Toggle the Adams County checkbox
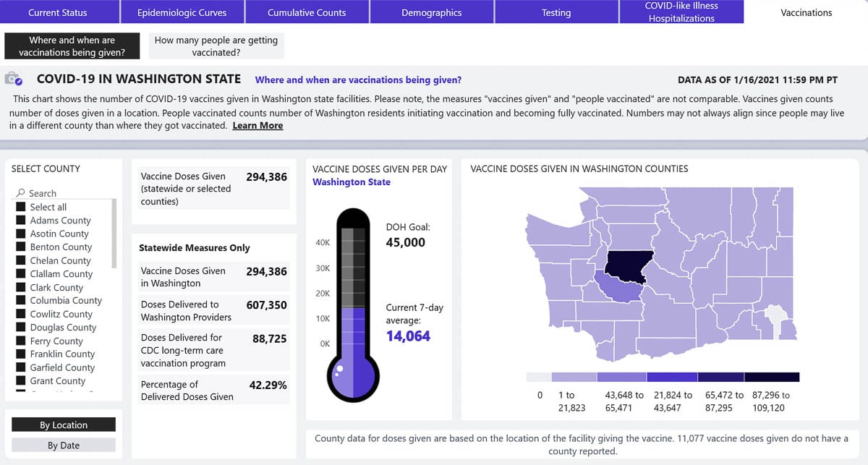The width and height of the screenshot is (868, 465). [x=21, y=221]
